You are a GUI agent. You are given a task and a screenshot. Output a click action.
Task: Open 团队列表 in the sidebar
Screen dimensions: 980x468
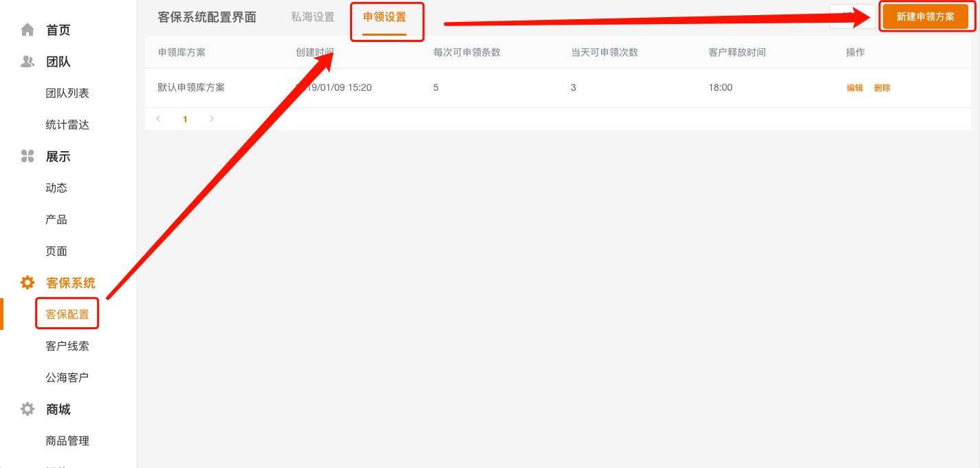pos(67,93)
